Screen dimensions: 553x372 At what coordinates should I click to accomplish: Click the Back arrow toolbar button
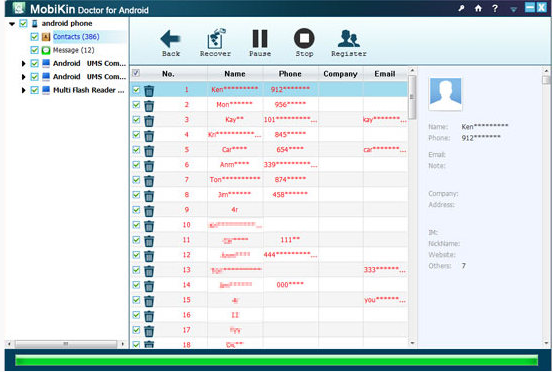click(171, 43)
